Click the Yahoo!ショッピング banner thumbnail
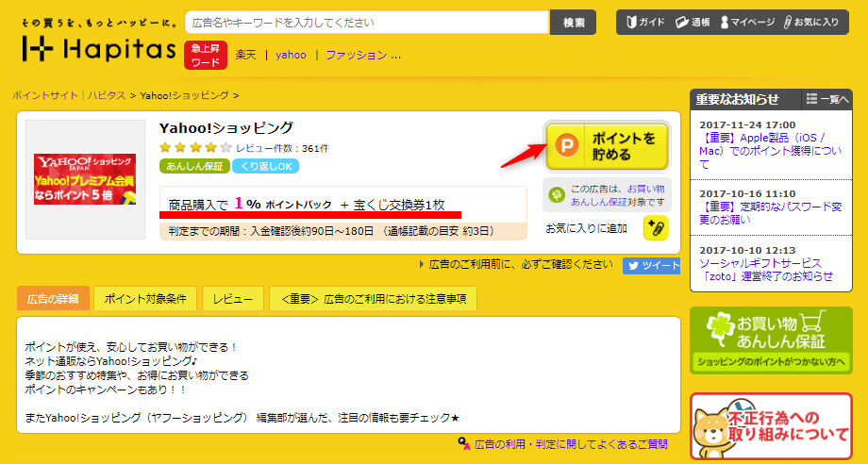868x464 pixels. pyautogui.click(x=85, y=179)
